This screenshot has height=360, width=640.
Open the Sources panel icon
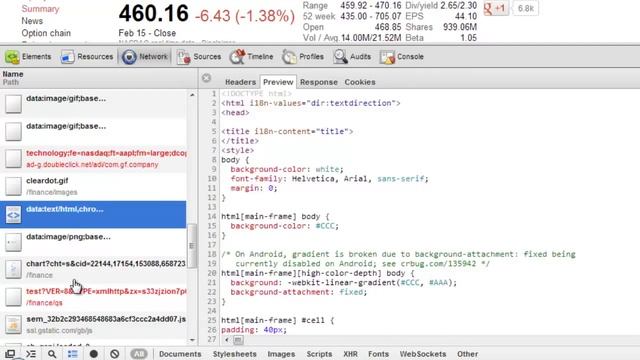click(x=184, y=57)
